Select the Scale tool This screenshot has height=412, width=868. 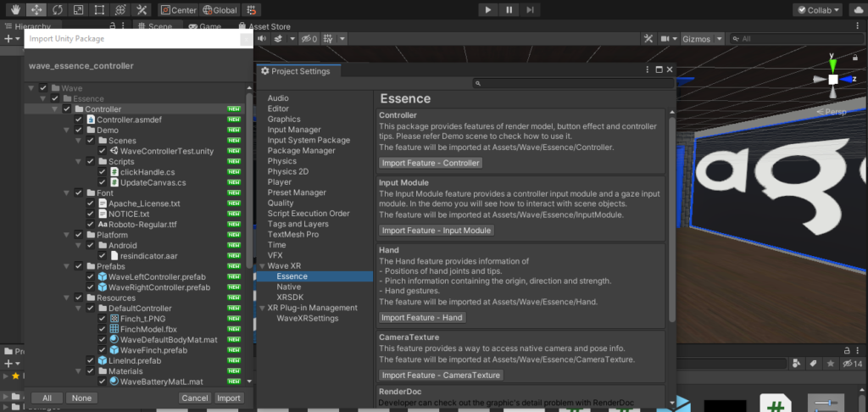[x=78, y=10]
